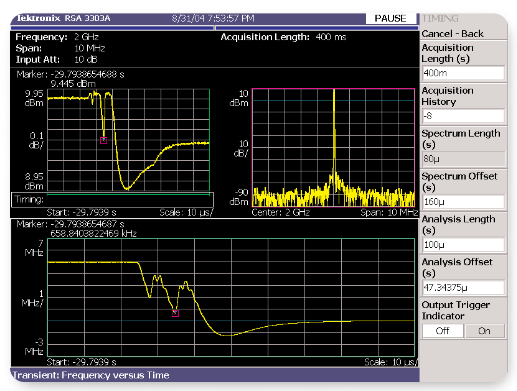Select Cancel - Back in the Timing menu

pyautogui.click(x=452, y=34)
